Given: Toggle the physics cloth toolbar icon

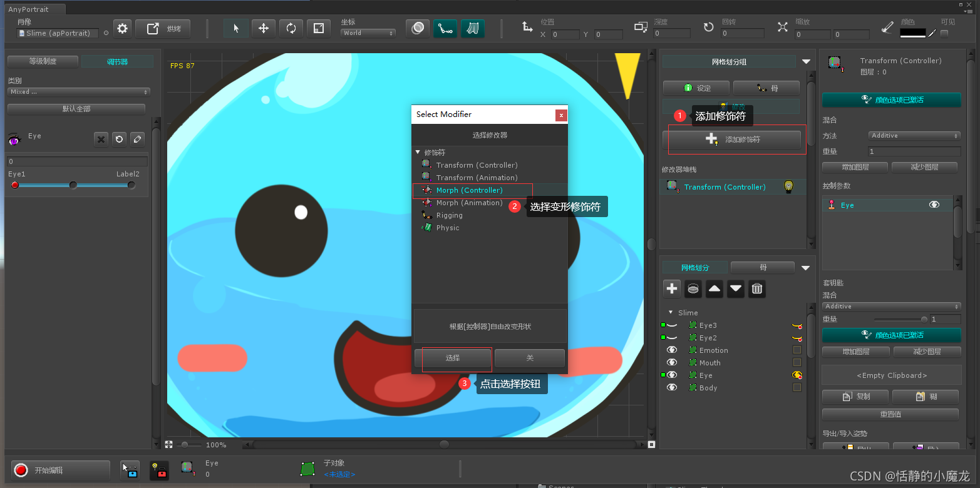Looking at the screenshot, I should click(x=473, y=28).
